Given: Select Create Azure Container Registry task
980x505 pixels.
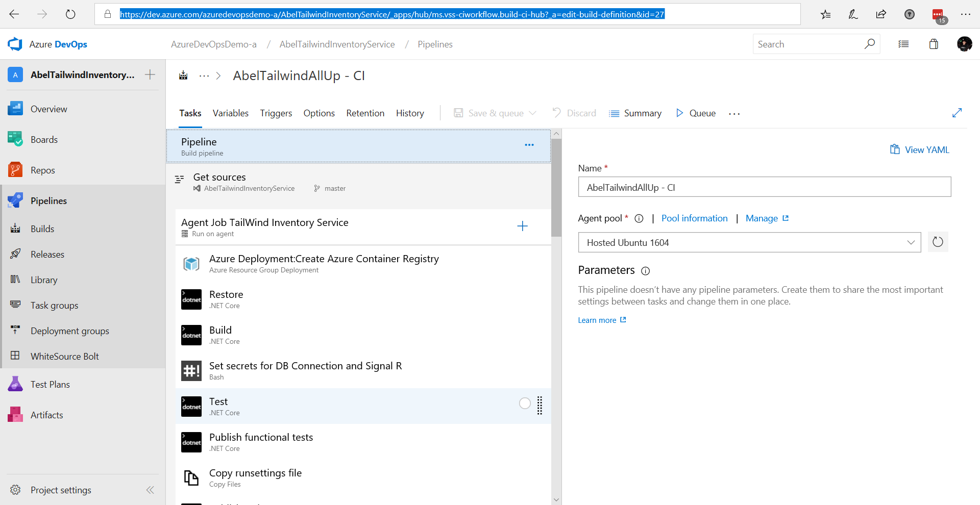Looking at the screenshot, I should (363, 263).
